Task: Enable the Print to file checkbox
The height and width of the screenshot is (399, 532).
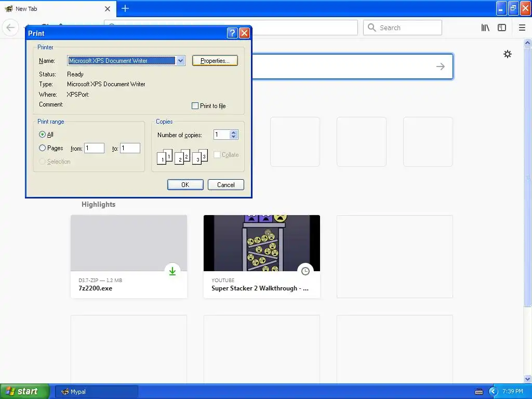Action: click(x=195, y=106)
